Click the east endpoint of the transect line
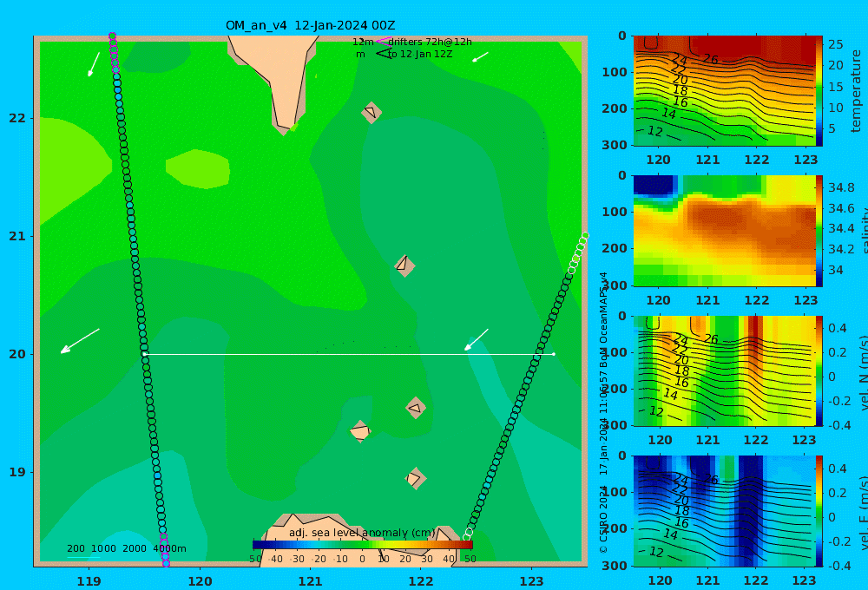Image resolution: width=868 pixels, height=590 pixels. [x=554, y=354]
